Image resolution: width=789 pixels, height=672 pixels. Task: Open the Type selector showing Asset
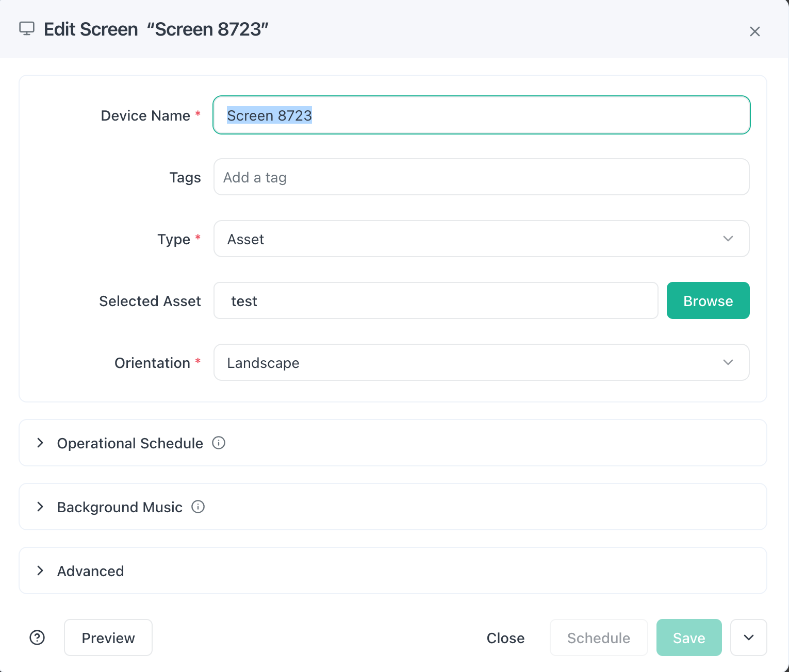(481, 239)
